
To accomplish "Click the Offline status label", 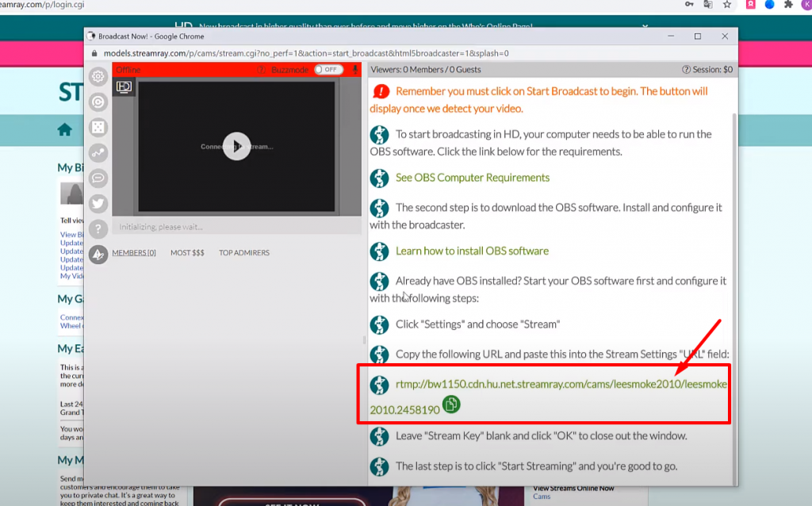I will [x=128, y=70].
